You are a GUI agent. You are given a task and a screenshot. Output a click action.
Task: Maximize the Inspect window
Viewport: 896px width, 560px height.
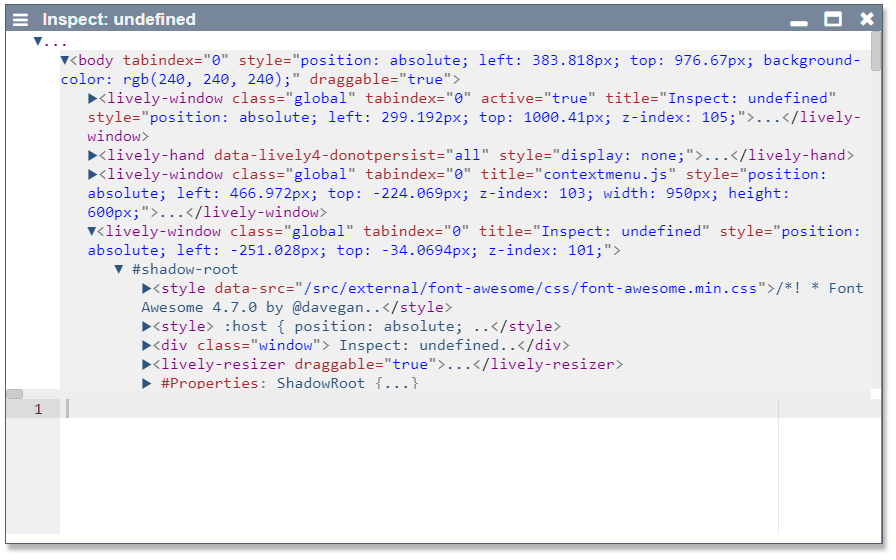coord(833,19)
